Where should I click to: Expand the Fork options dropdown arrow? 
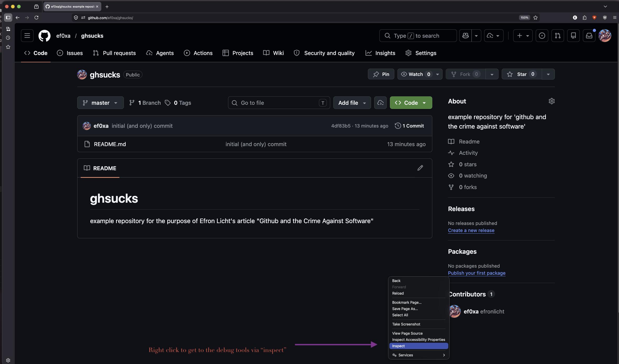[492, 74]
